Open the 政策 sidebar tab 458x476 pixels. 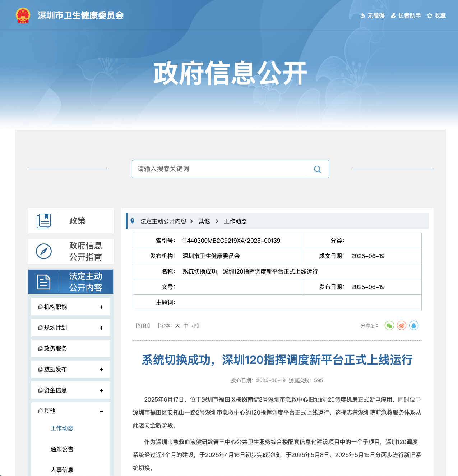[71, 221]
